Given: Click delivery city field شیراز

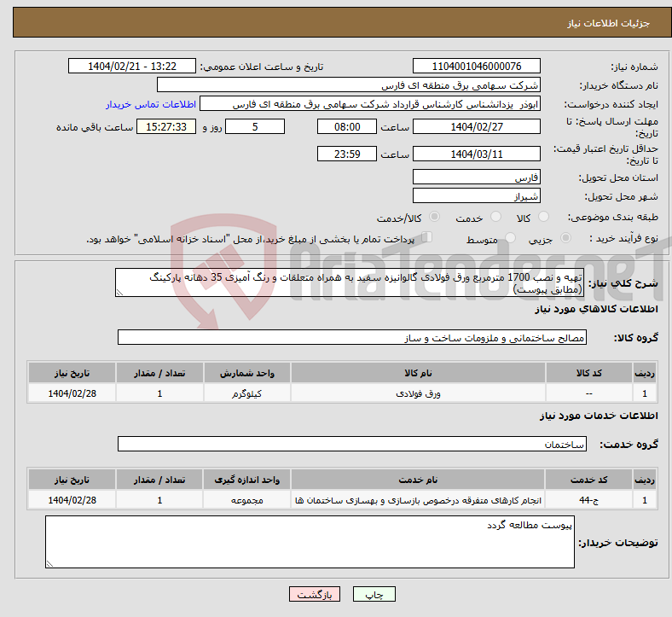Looking at the screenshot, I should [476, 196].
